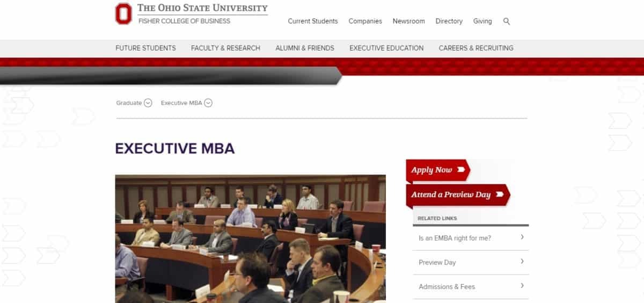
Task: Open the Future Students menu
Action: [145, 48]
